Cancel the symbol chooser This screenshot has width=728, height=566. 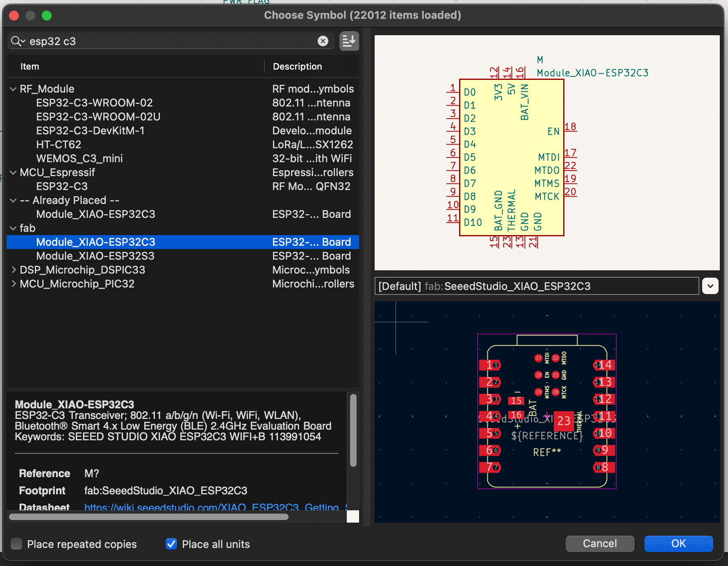pyautogui.click(x=600, y=543)
